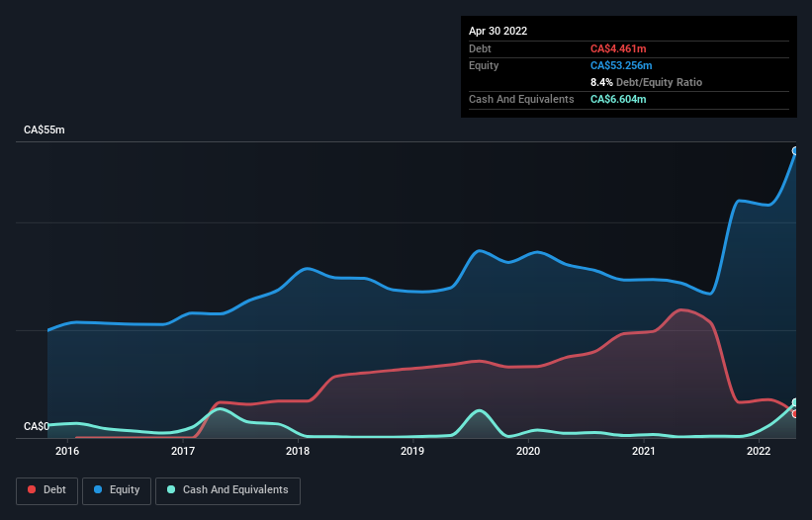This screenshot has width=812, height=520.
Task: Select the 2020 x-axis label
Action: 528,451
